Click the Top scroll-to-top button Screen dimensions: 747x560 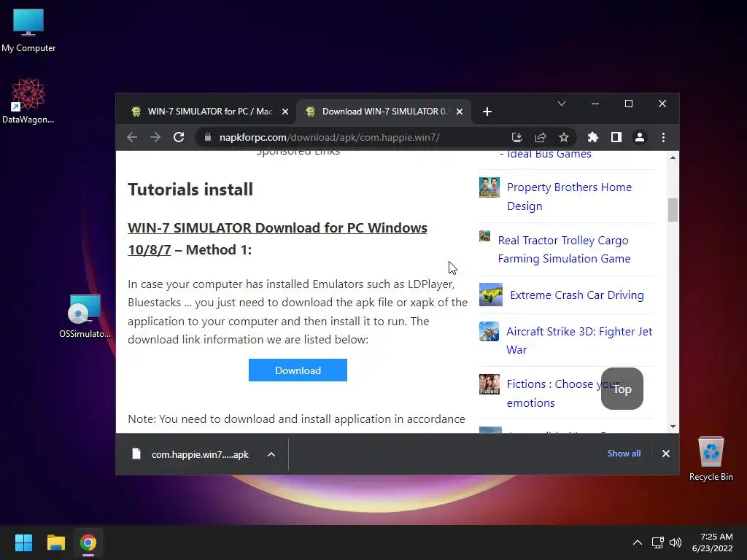point(622,389)
